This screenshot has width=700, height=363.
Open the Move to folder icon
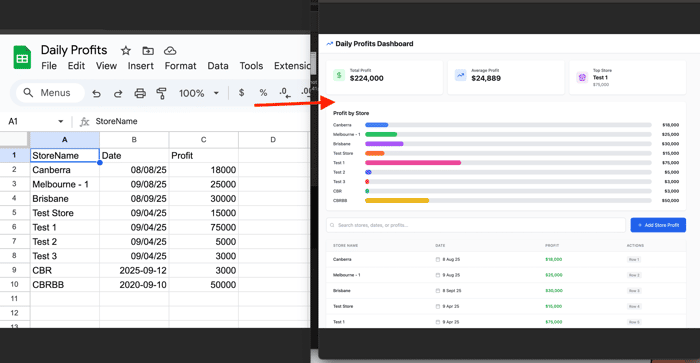[x=148, y=50]
